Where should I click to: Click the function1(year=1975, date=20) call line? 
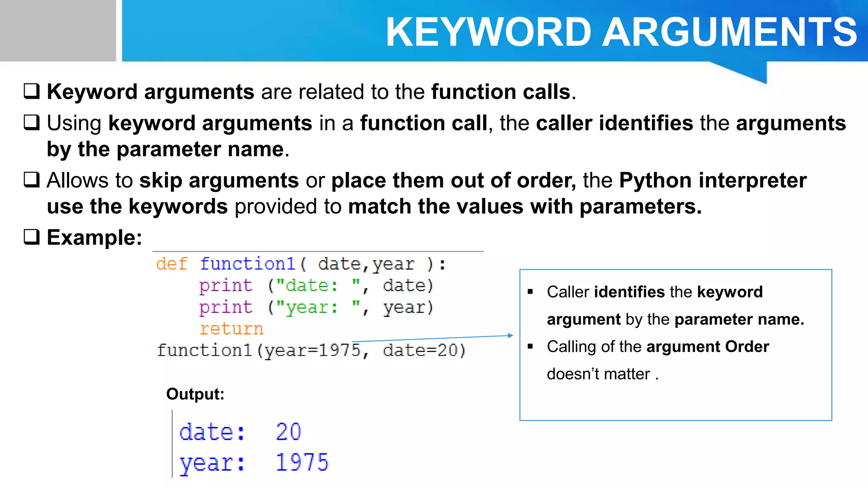(x=312, y=350)
